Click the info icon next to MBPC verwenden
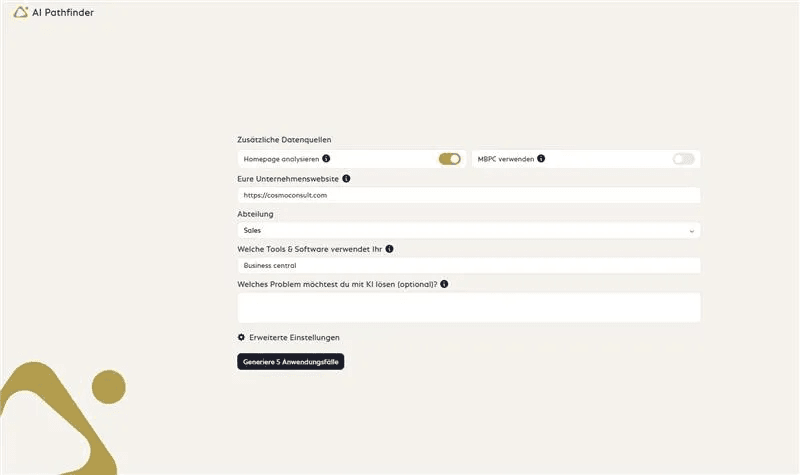 point(541,158)
